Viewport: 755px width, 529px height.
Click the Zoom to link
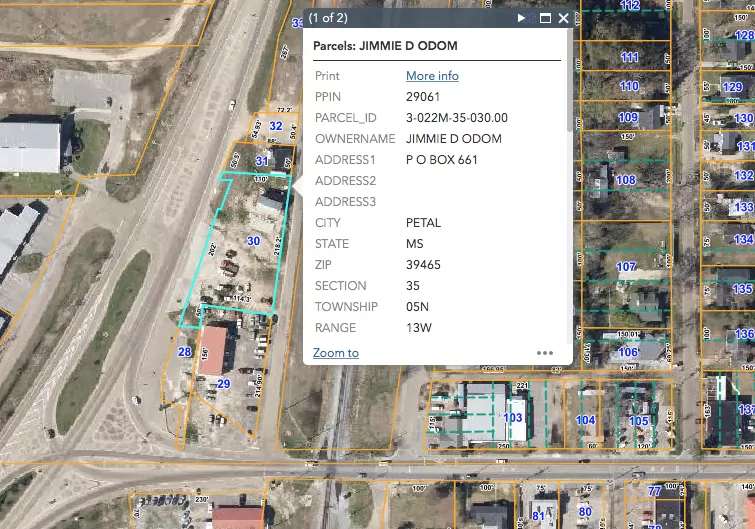[x=336, y=353]
